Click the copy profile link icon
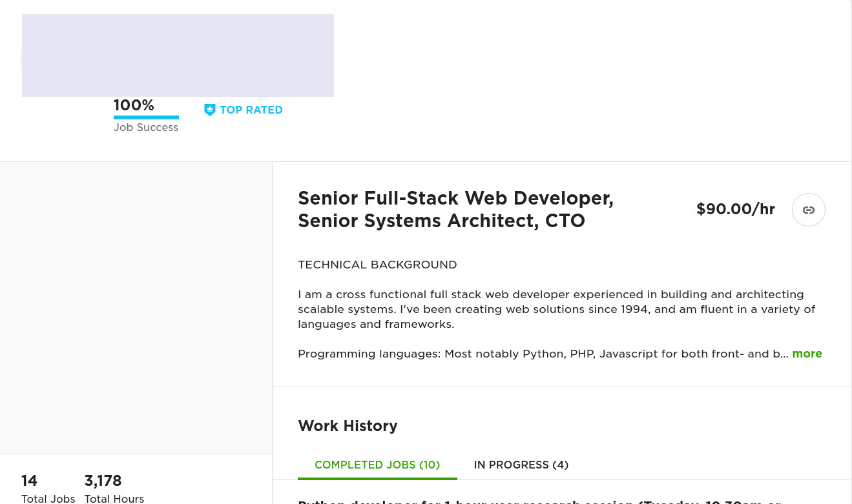The height and width of the screenshot is (504, 852). point(808,210)
